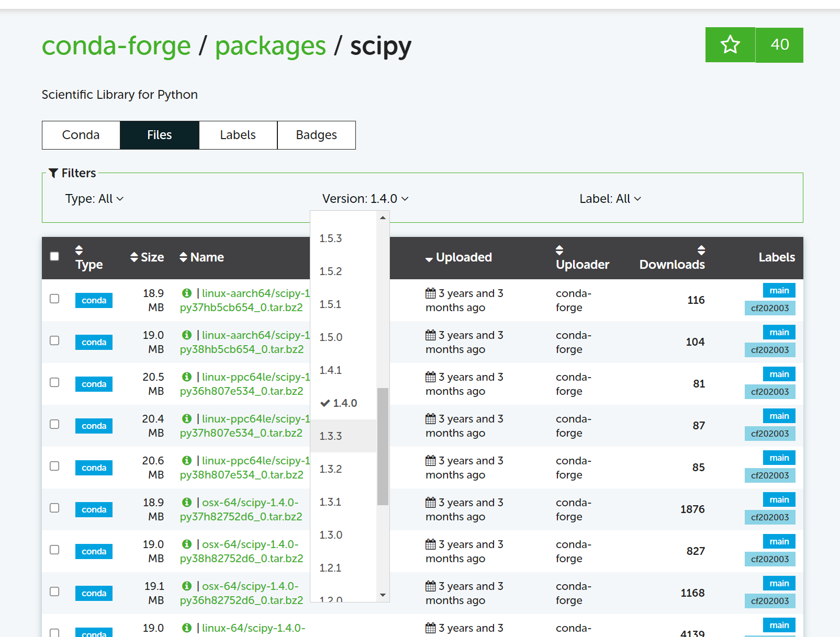Switch to the Conda tab
840x637 pixels.
coord(81,135)
